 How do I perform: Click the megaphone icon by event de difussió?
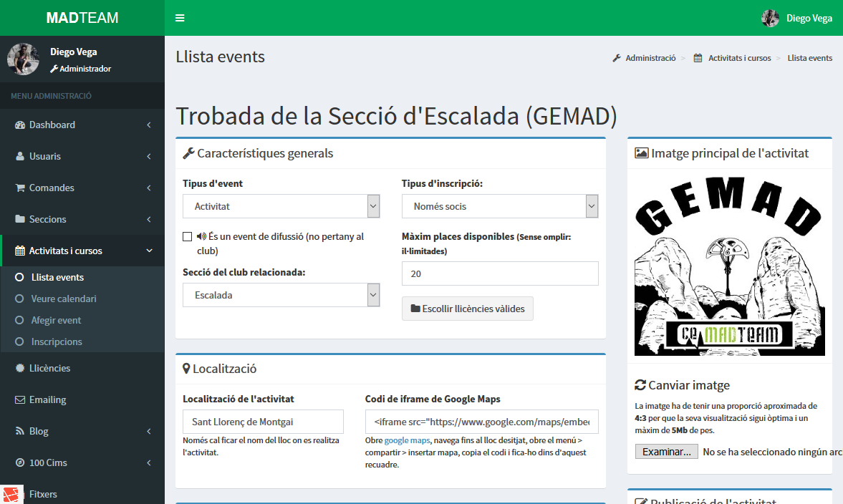coord(201,236)
